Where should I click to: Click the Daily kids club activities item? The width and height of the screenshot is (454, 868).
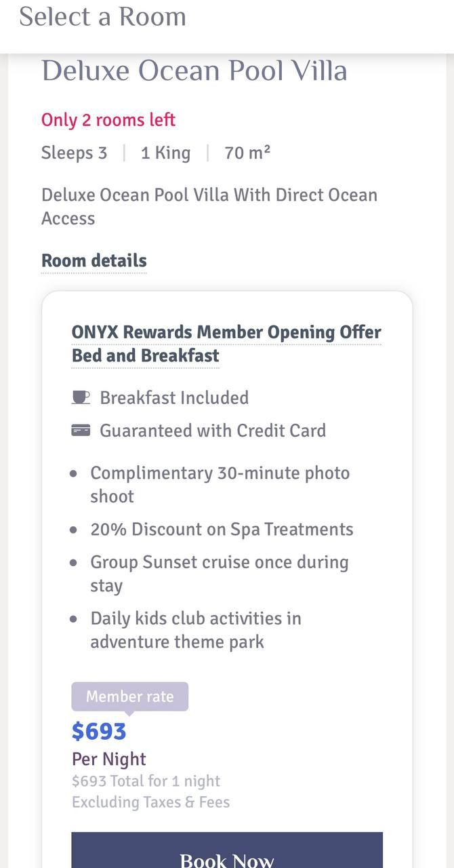coord(196,630)
